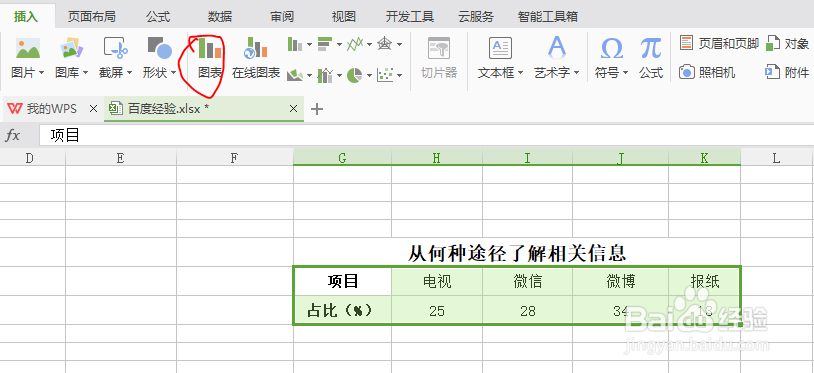Image resolution: width=814 pixels, height=373 pixels.
Task: Open Header and Footer (页眉和页脚)
Action: pos(719,44)
